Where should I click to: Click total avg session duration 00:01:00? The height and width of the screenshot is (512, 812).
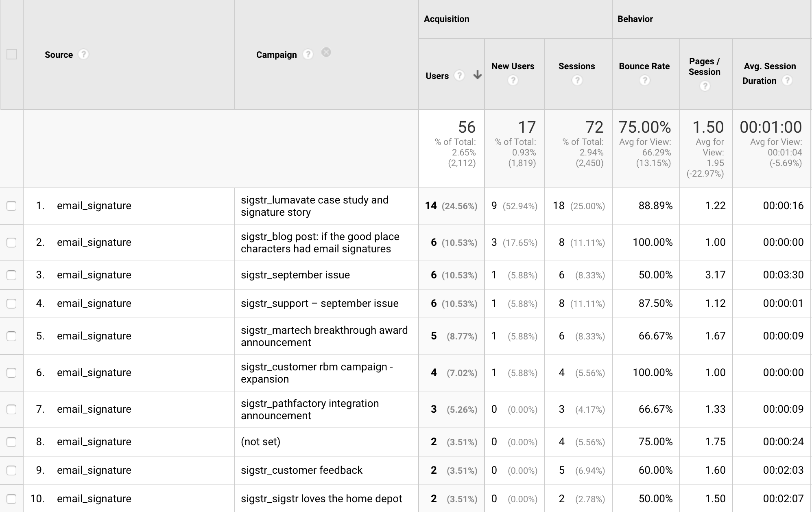[771, 127]
